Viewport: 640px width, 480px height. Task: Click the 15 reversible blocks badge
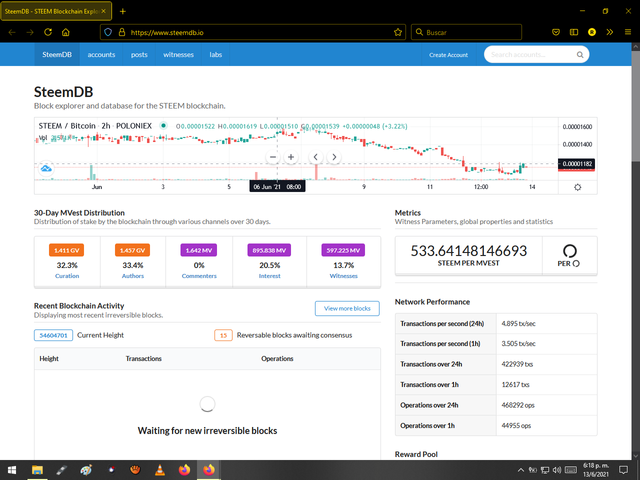pos(223,335)
